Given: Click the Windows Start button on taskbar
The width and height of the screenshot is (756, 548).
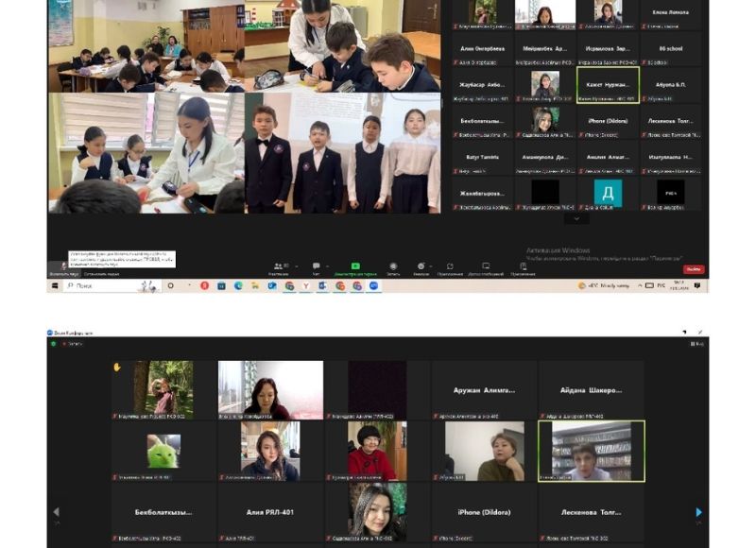Looking at the screenshot, I should point(54,285).
